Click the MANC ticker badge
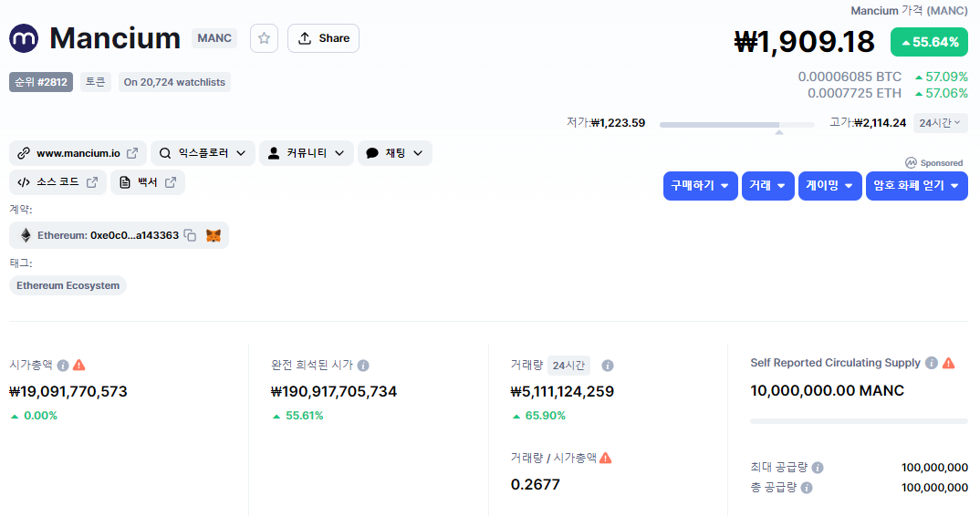The width and height of the screenshot is (980, 516). 214,38
